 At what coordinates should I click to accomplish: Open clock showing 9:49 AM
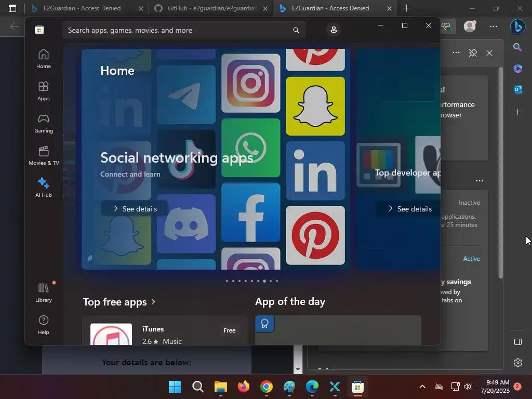coord(495,387)
